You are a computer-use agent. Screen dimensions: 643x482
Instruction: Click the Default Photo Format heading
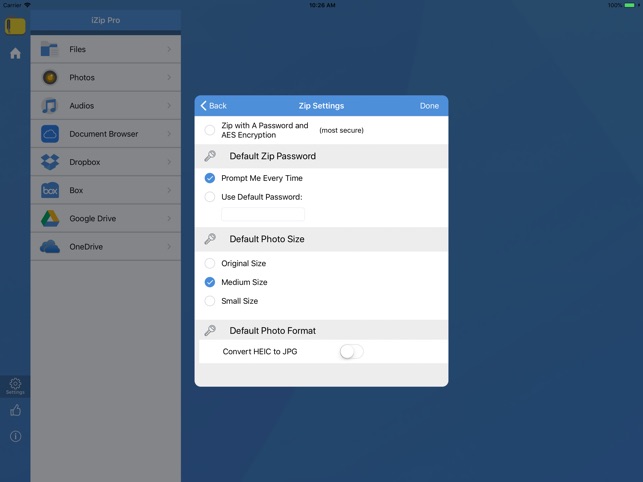(273, 331)
